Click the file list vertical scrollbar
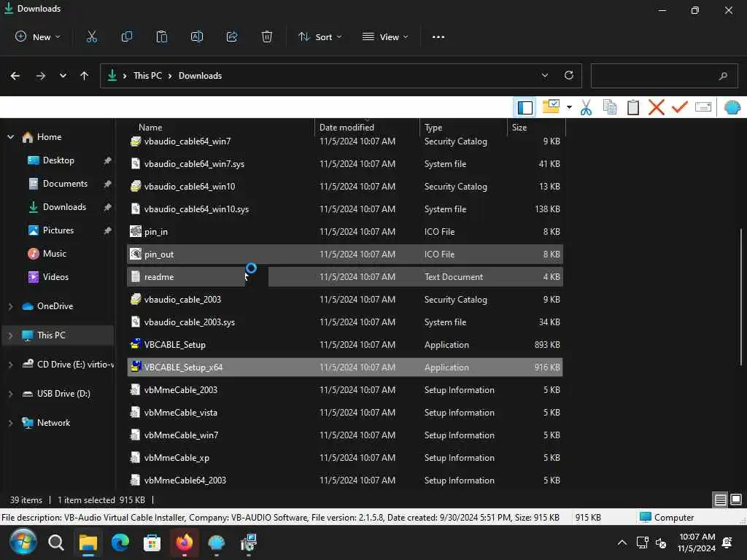 (741, 297)
